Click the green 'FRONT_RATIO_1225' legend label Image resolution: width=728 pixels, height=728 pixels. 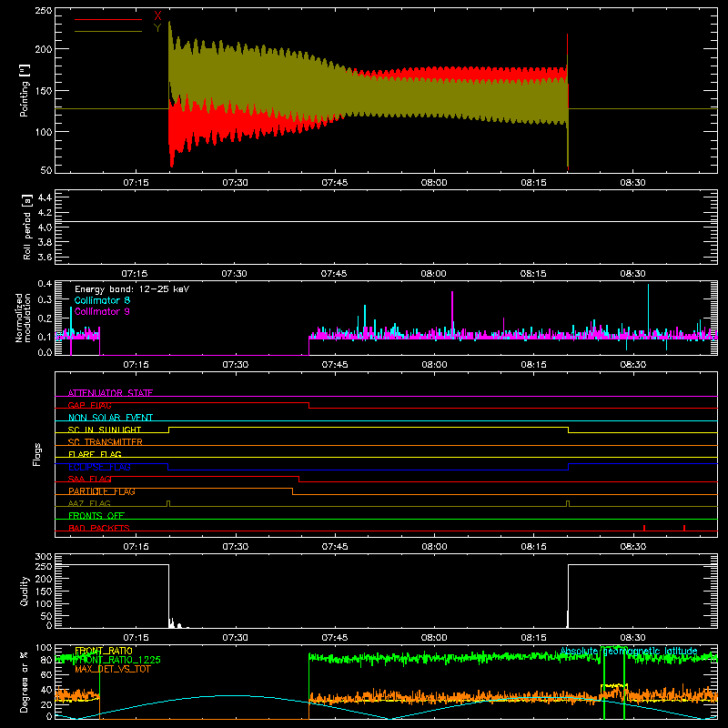coord(117,660)
